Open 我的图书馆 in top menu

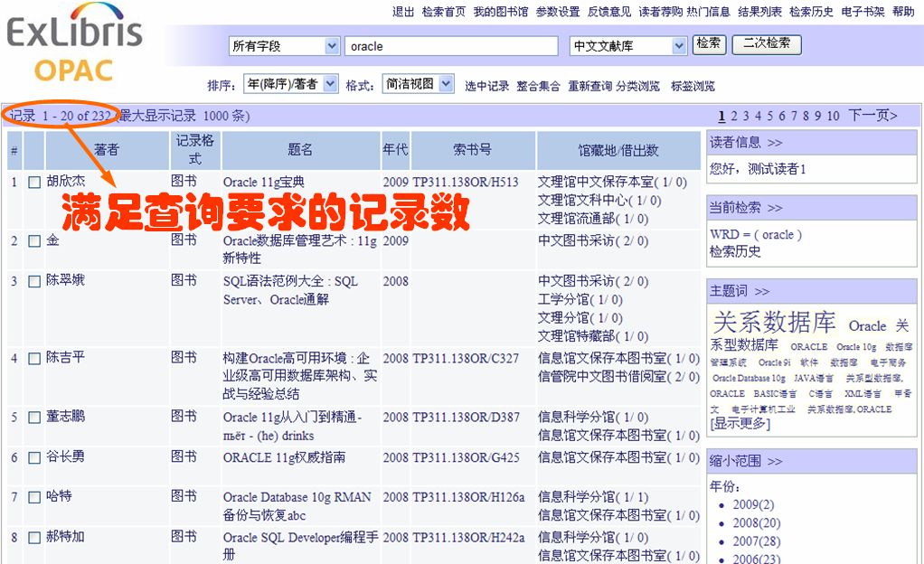point(500,12)
